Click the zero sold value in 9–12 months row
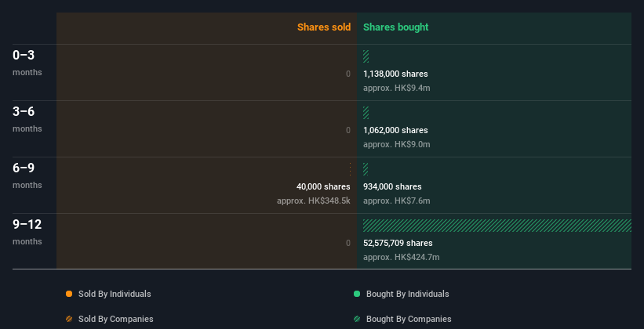This screenshot has height=329, width=644. click(x=348, y=244)
